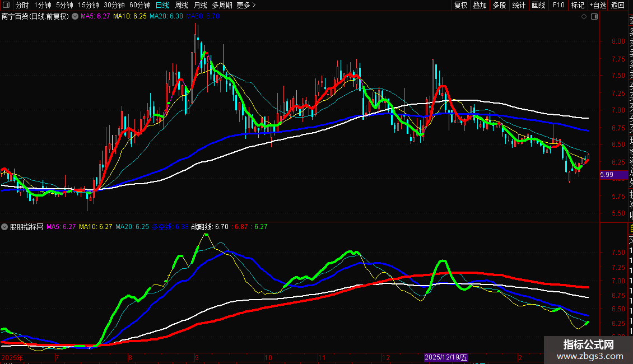
Task: Click the MA20: 6.25 label in indicator pane
Action: tap(132, 227)
